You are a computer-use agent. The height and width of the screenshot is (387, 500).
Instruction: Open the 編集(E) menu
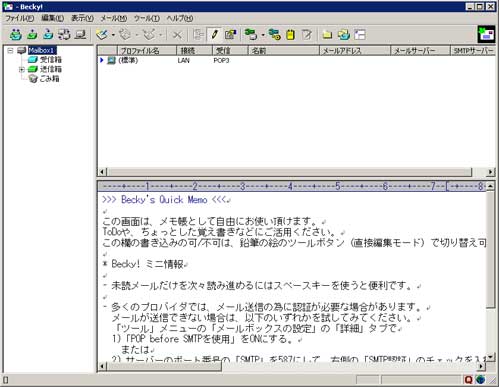(x=53, y=18)
